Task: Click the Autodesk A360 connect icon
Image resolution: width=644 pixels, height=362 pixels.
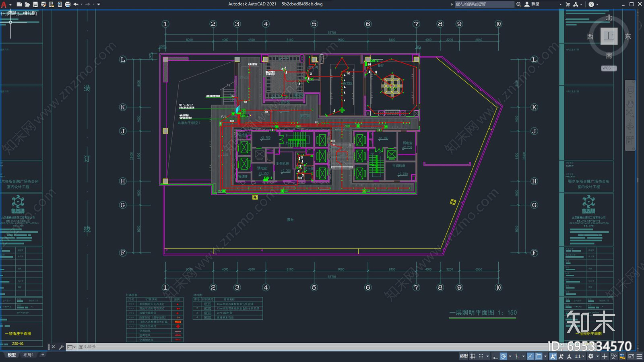Action: [x=576, y=4]
